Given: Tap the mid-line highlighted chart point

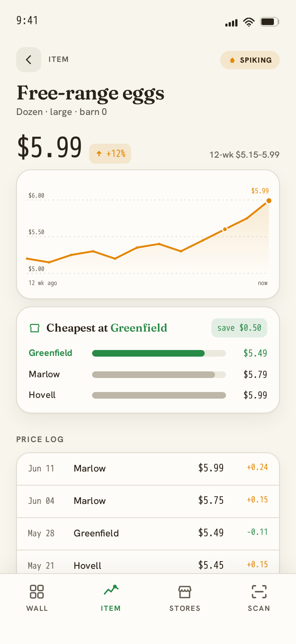Looking at the screenshot, I should (x=225, y=229).
